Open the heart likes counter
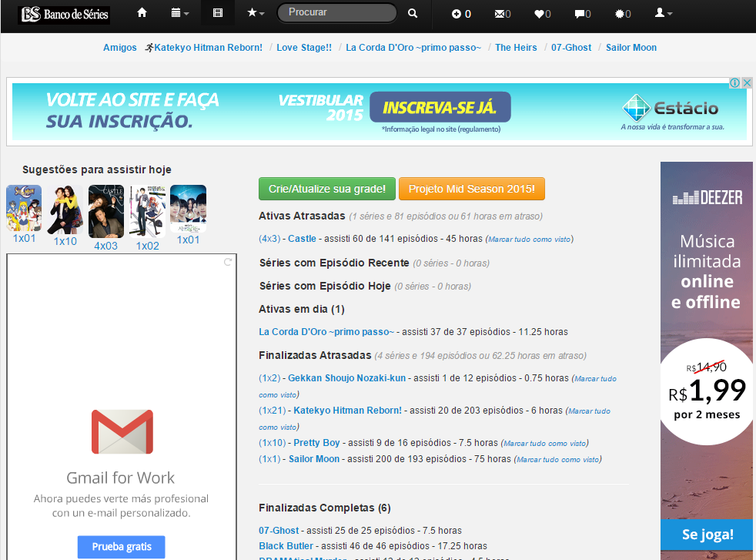 tap(543, 14)
